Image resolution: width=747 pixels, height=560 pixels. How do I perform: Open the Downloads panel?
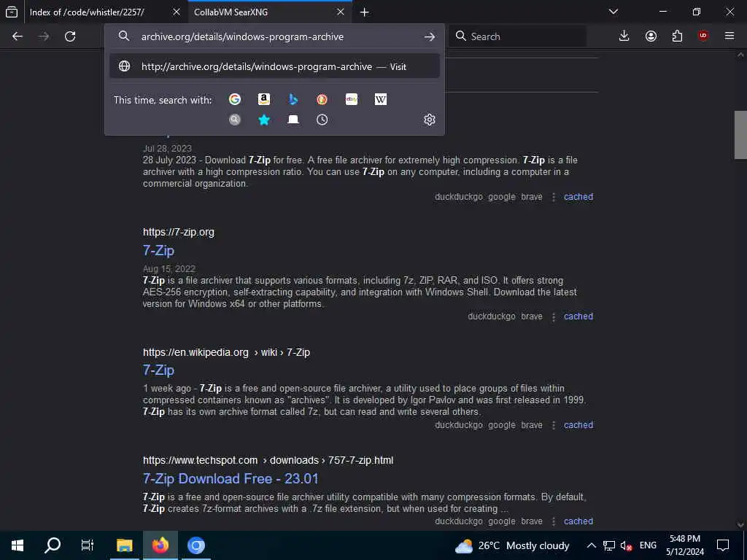[624, 36]
